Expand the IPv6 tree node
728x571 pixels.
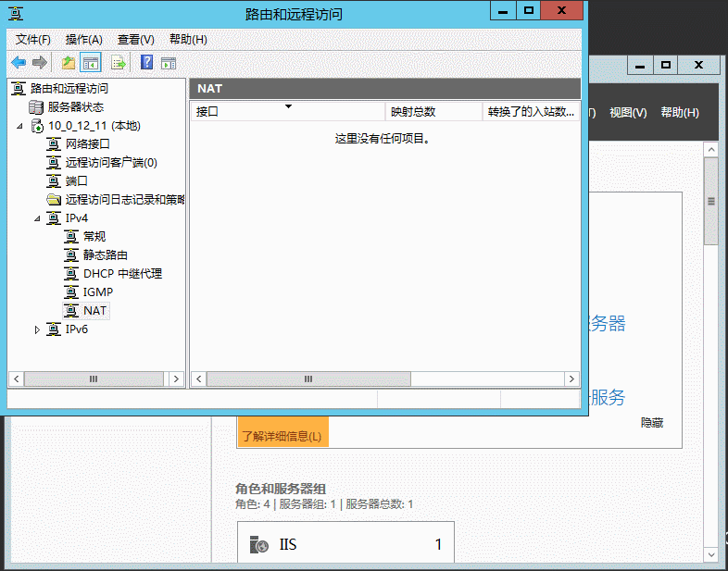[37, 329]
